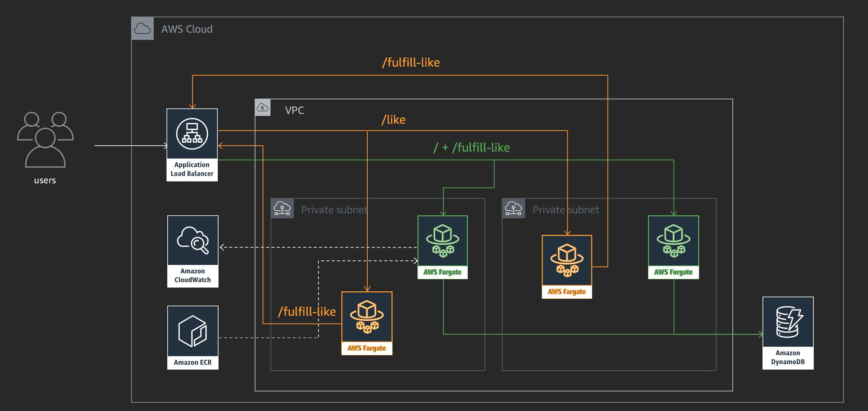Click the Application Load Balancer caption
868x411 pixels.
click(x=192, y=169)
